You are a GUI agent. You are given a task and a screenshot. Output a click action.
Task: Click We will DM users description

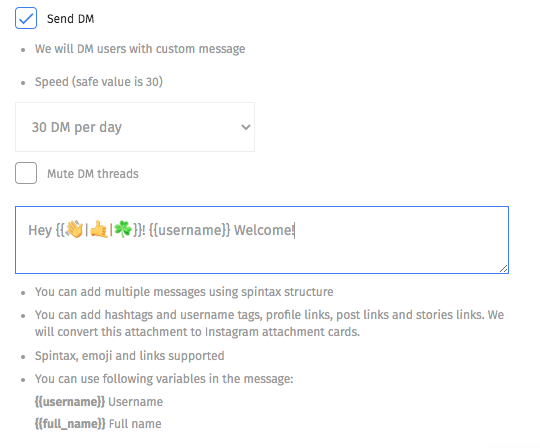coord(140,49)
